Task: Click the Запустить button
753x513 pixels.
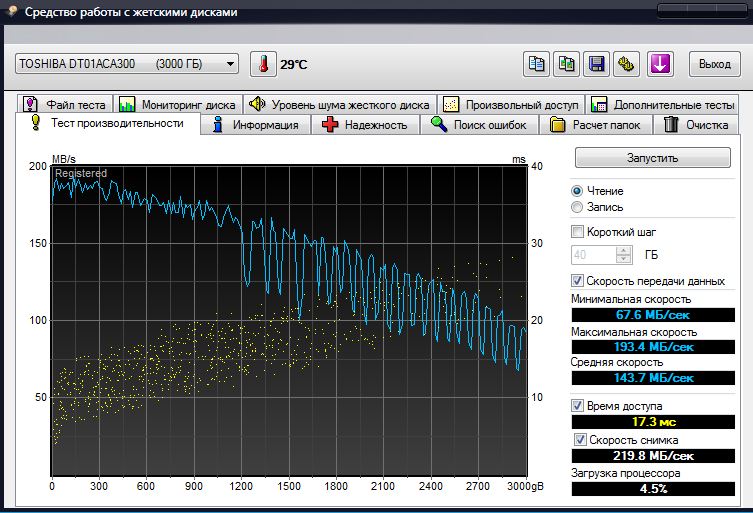Action: pos(652,158)
